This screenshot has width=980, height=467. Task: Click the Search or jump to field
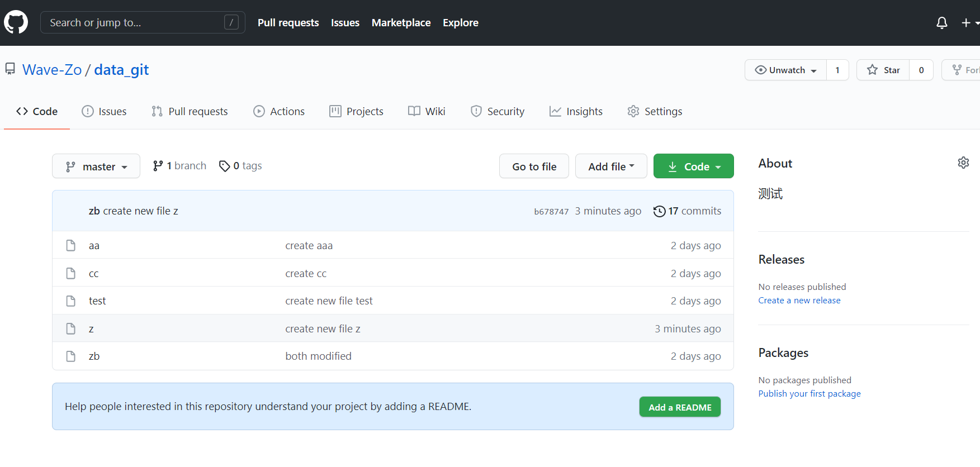pos(134,23)
